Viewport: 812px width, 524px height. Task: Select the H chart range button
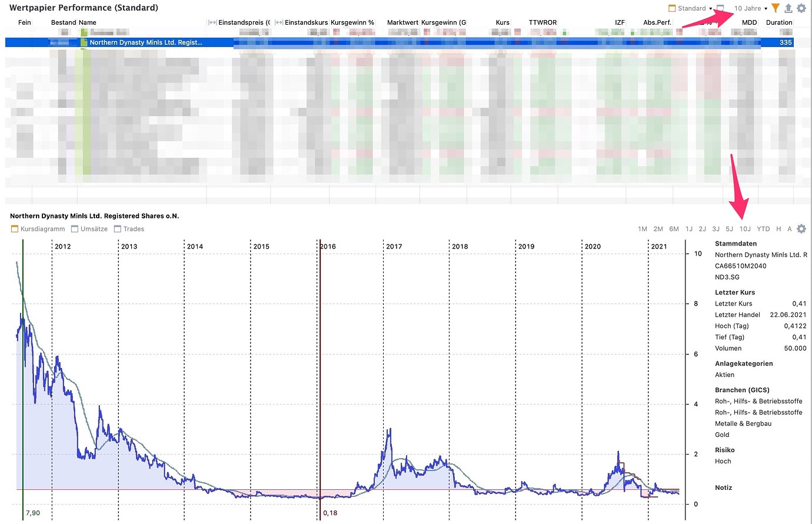point(778,229)
